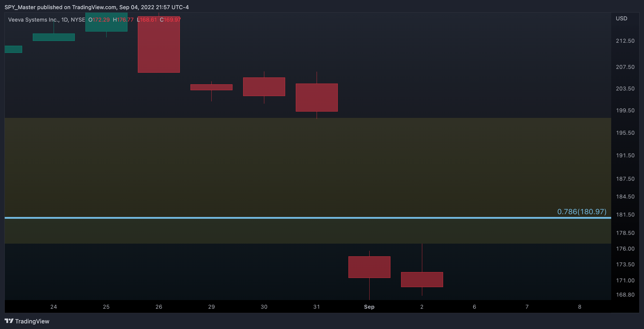Click the close value C169.97
The width and height of the screenshot is (644, 329).
pos(170,20)
